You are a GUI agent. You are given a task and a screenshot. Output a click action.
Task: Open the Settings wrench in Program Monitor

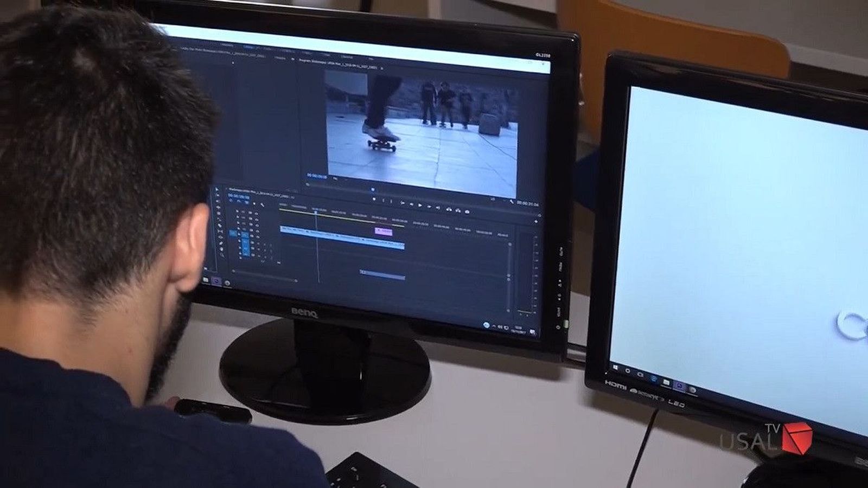[x=511, y=202]
